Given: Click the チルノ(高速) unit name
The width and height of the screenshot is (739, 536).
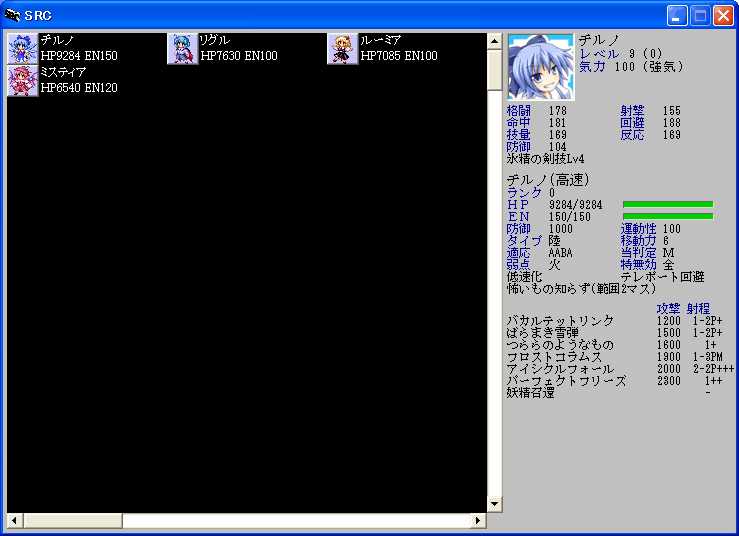Looking at the screenshot, I should coord(548,180).
